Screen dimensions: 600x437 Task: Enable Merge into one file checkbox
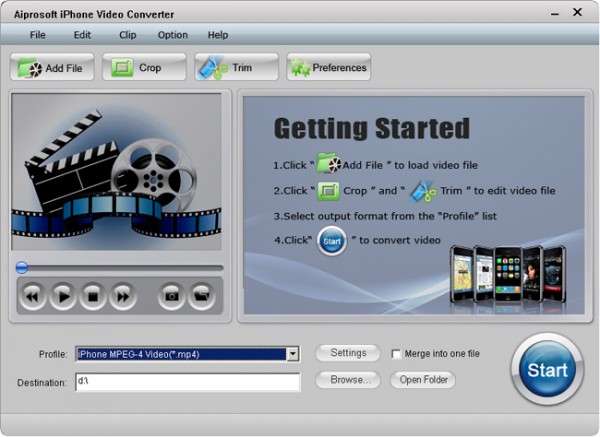(x=396, y=354)
